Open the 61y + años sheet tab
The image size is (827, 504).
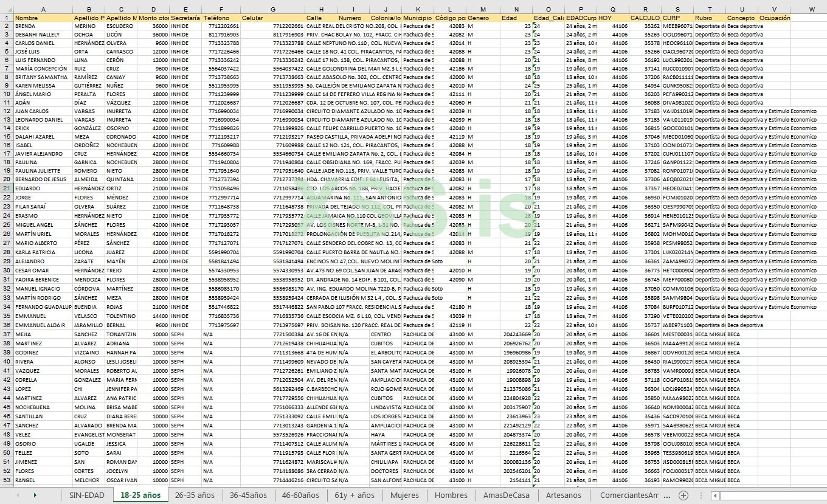pos(355,495)
